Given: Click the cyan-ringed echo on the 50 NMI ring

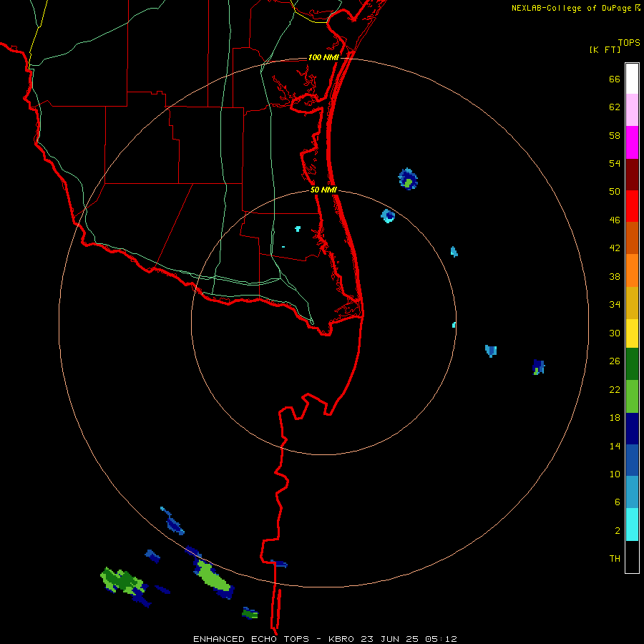Looking at the screenshot, I should pos(388,215).
